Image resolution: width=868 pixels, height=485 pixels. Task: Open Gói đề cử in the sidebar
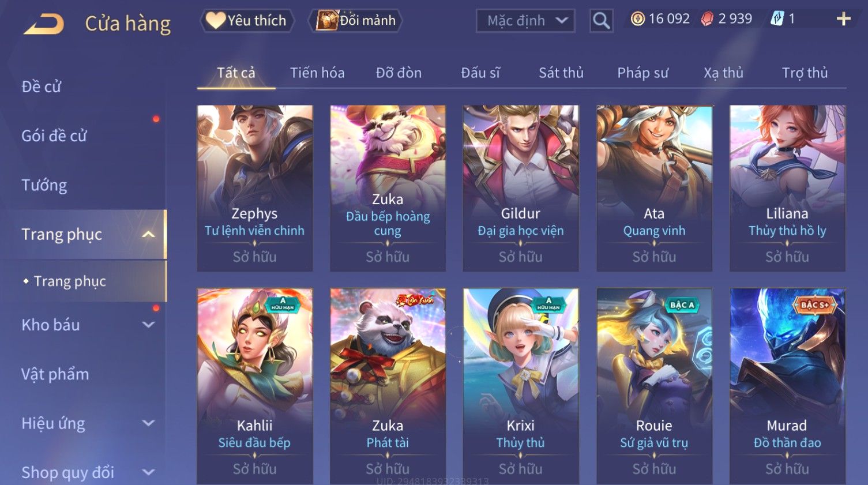click(x=54, y=136)
